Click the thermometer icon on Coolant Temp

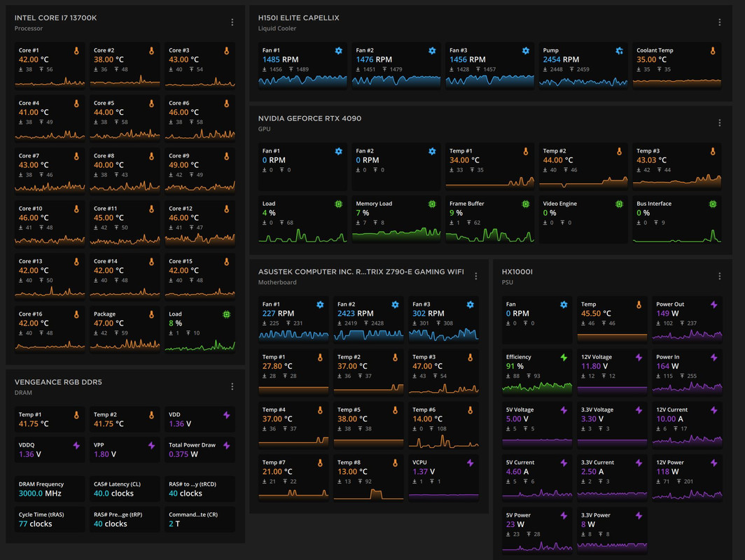click(x=713, y=51)
